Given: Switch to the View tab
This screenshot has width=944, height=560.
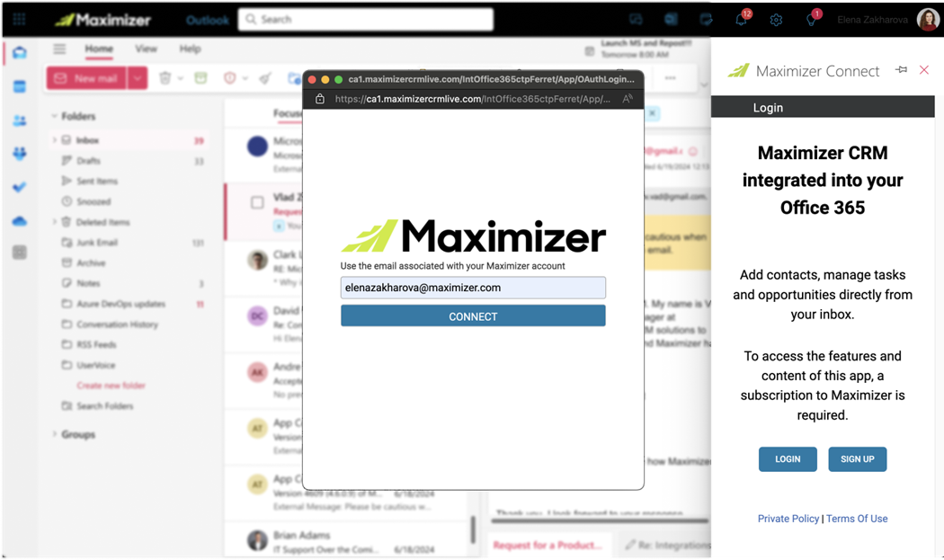Looking at the screenshot, I should [x=146, y=49].
